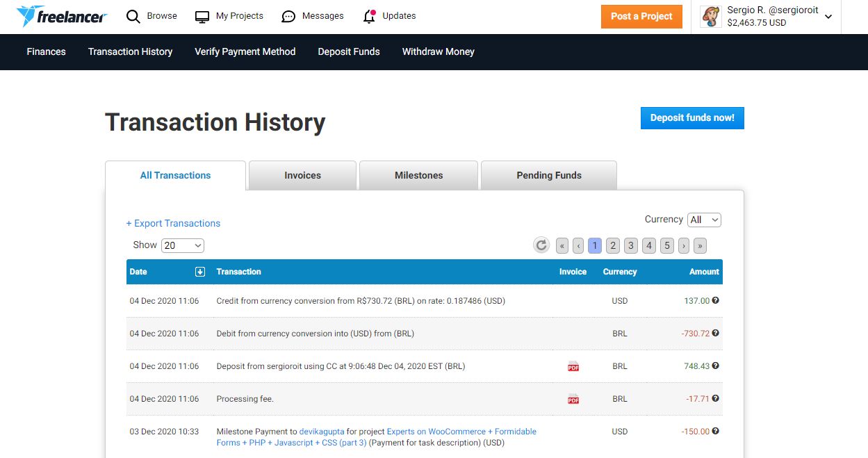The image size is (868, 458).
Task: Download PDF invoice for Processing fee
Action: tap(573, 399)
